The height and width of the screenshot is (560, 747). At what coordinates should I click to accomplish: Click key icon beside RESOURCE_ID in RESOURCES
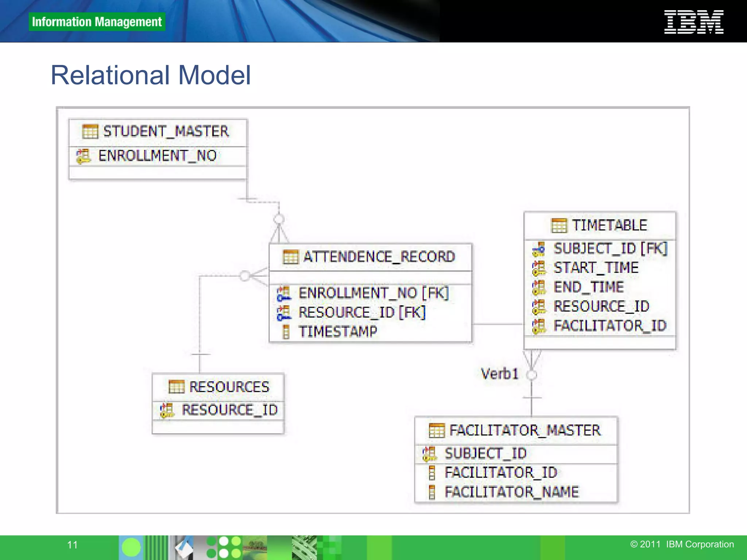pyautogui.click(x=167, y=410)
